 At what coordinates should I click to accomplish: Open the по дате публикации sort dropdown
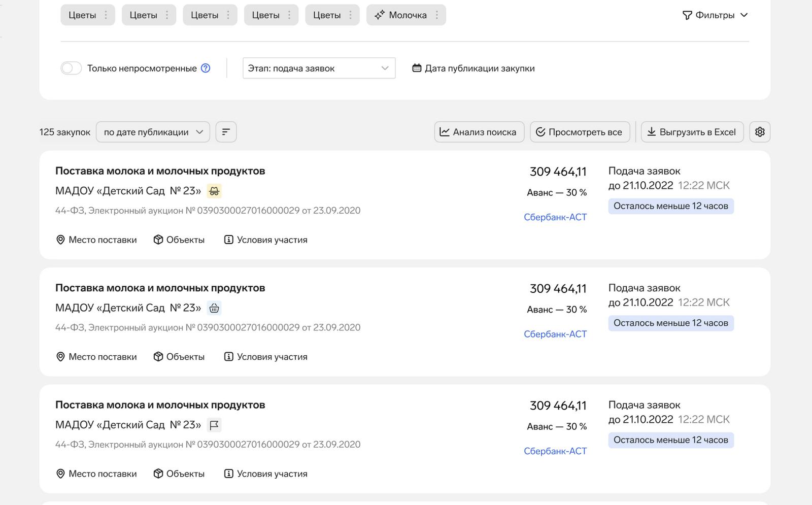[153, 132]
